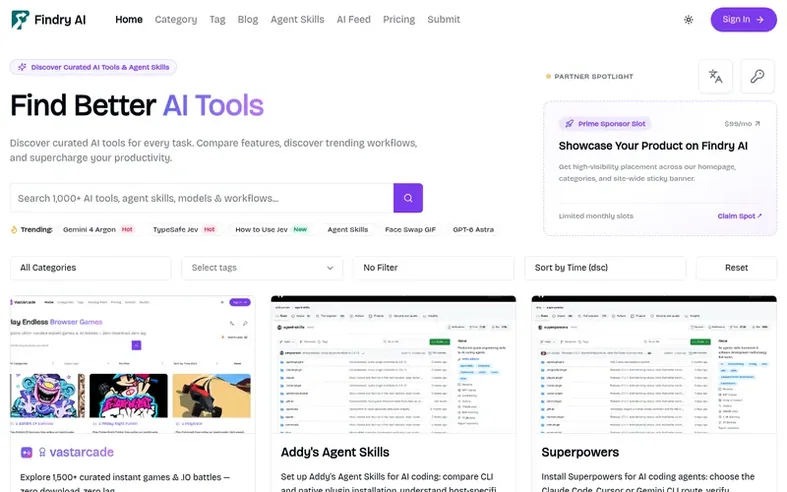Click the award icon next to vastarcade
Image resolution: width=787 pixels, height=492 pixels.
pyautogui.click(x=42, y=452)
